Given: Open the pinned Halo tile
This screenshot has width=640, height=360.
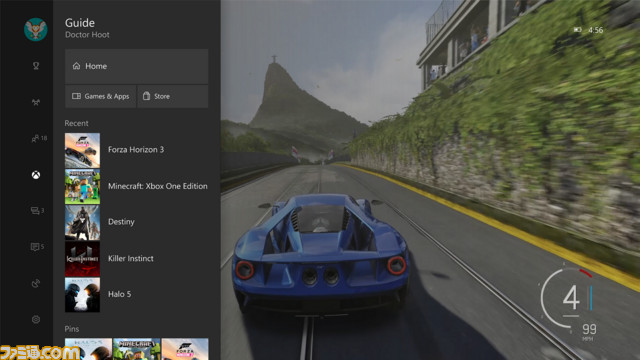Looking at the screenshot, I should pyautogui.click(x=88, y=349).
